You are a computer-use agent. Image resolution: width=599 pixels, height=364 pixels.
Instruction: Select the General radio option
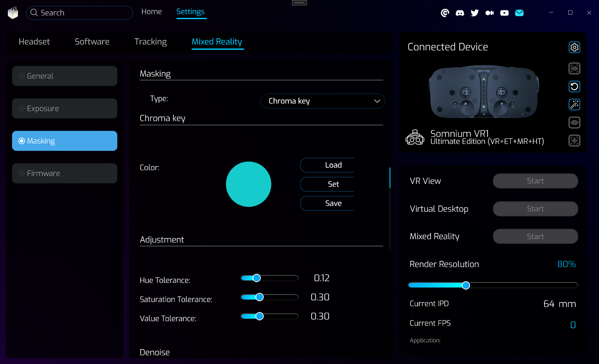[x=64, y=76]
